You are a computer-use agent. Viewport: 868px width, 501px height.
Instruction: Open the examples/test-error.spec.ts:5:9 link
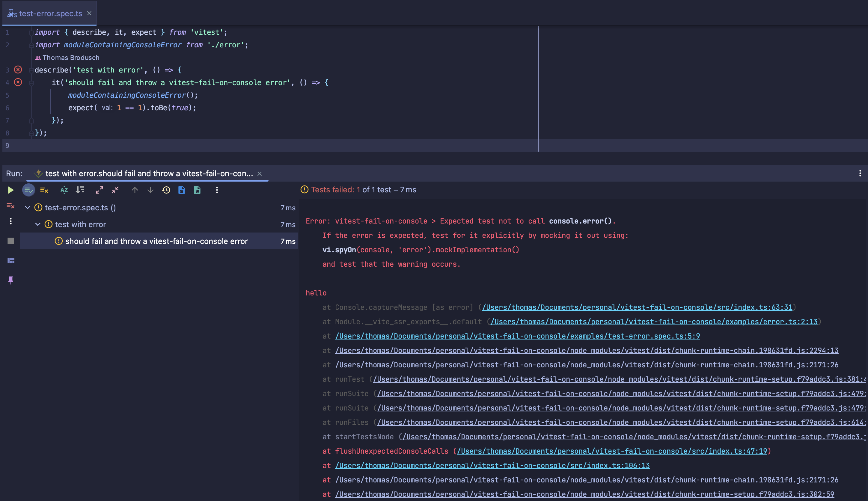pyautogui.click(x=517, y=336)
